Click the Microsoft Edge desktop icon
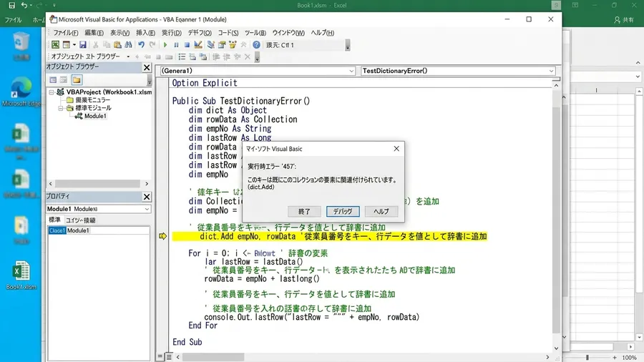Image resolution: width=644 pixels, height=362 pixels. click(x=21, y=92)
